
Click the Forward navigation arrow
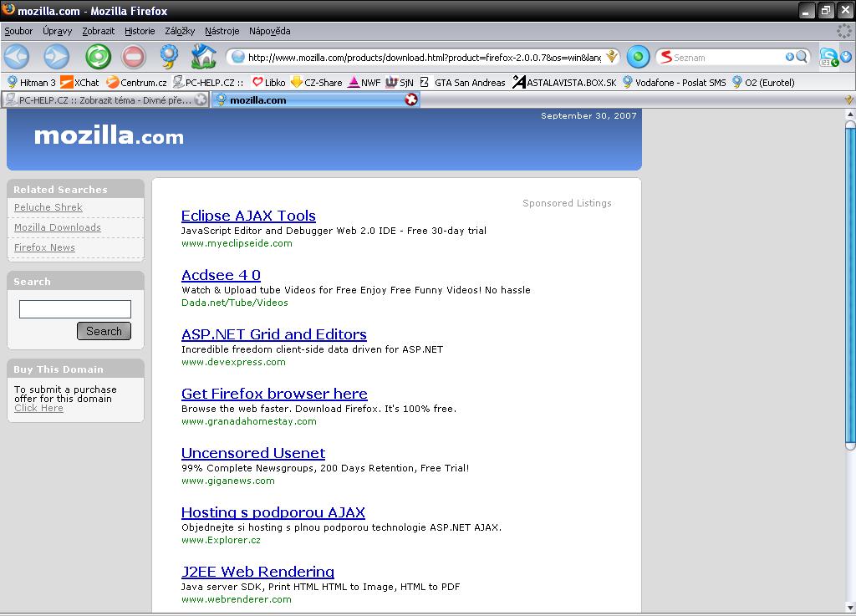point(56,57)
